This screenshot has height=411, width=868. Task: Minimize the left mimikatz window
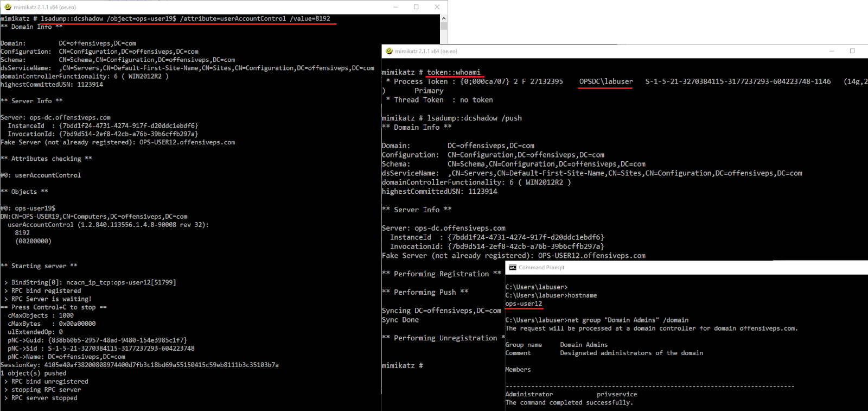pos(395,7)
